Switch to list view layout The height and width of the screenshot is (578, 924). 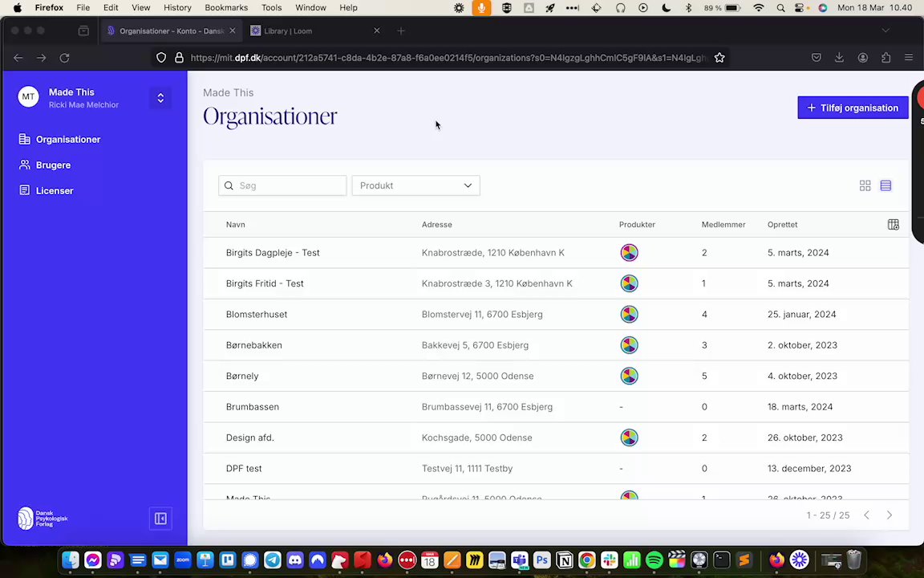coord(885,185)
